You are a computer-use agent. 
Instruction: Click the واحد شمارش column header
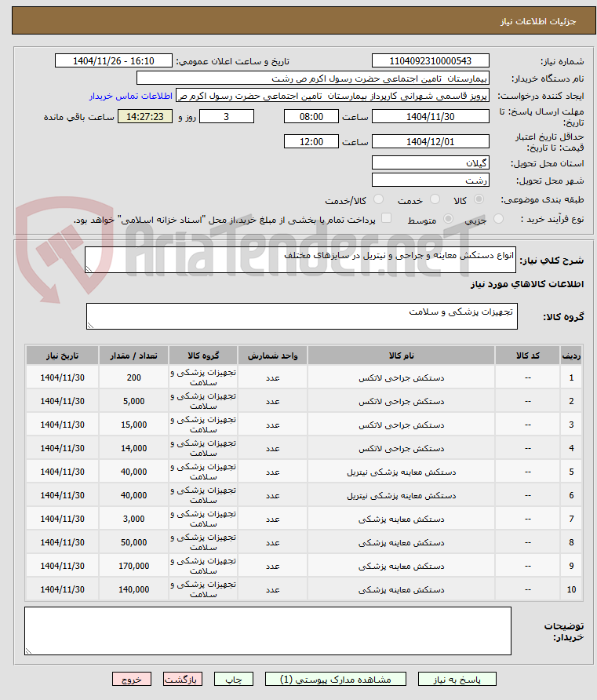point(272,355)
